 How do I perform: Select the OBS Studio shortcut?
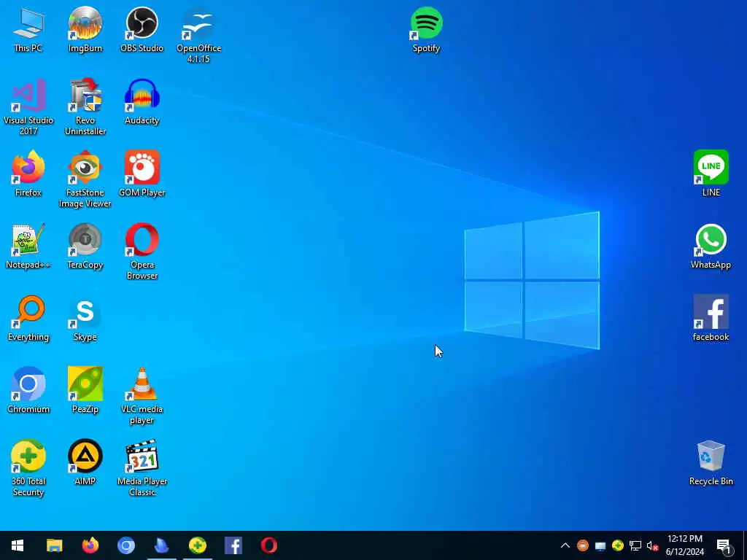pyautogui.click(x=142, y=29)
